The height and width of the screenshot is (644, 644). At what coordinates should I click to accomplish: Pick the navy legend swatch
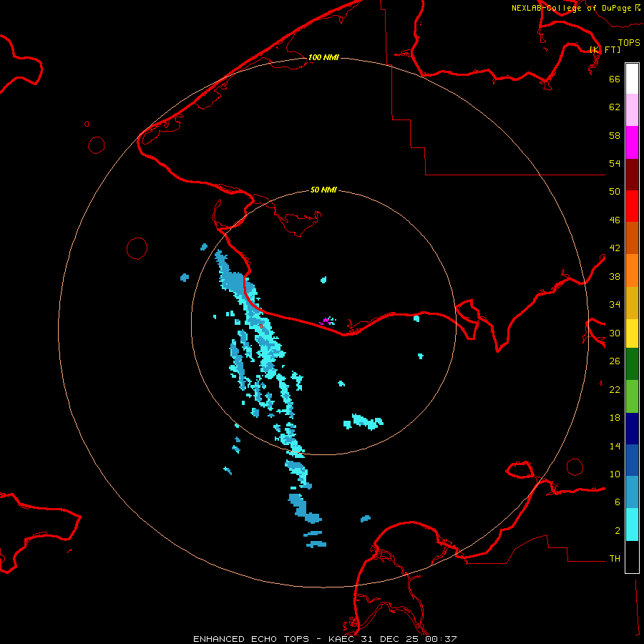click(x=632, y=429)
